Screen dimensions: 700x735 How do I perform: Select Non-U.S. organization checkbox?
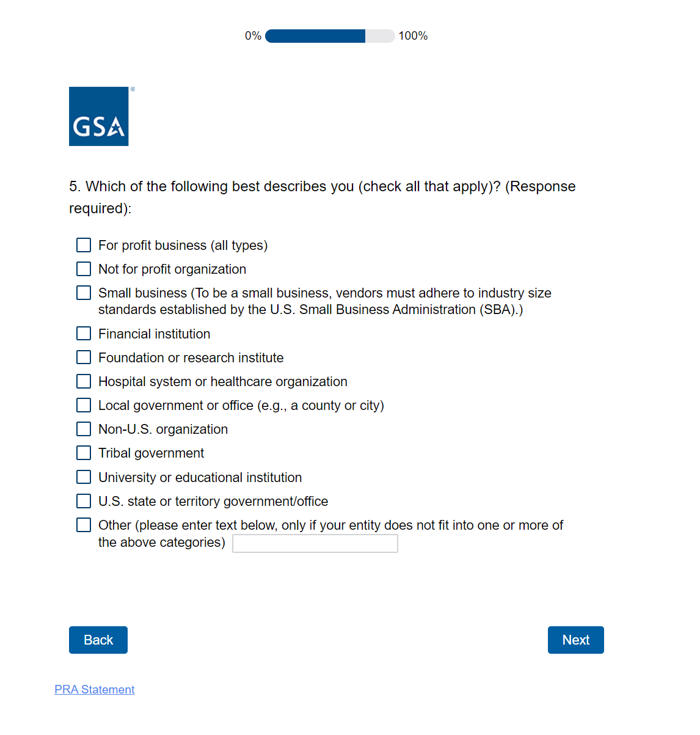pyautogui.click(x=84, y=429)
